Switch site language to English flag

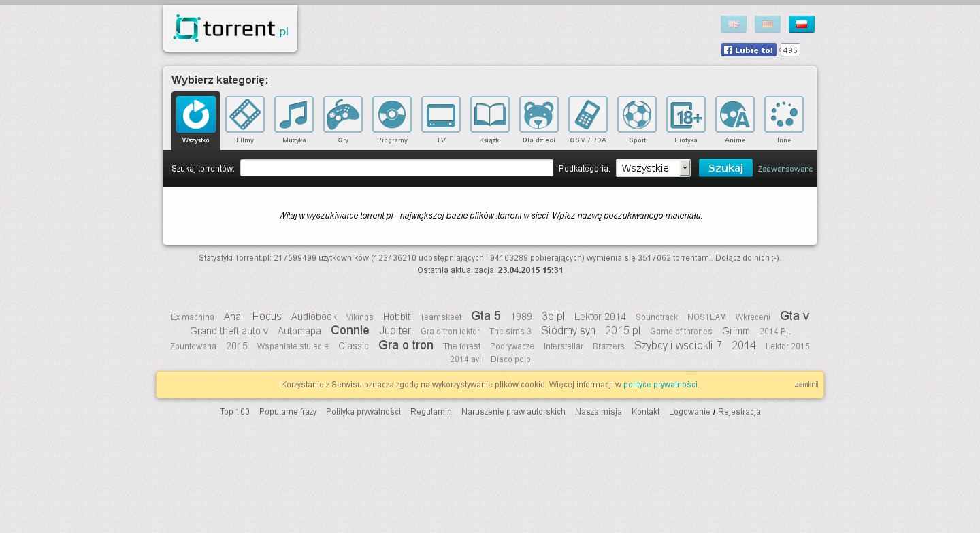click(733, 25)
